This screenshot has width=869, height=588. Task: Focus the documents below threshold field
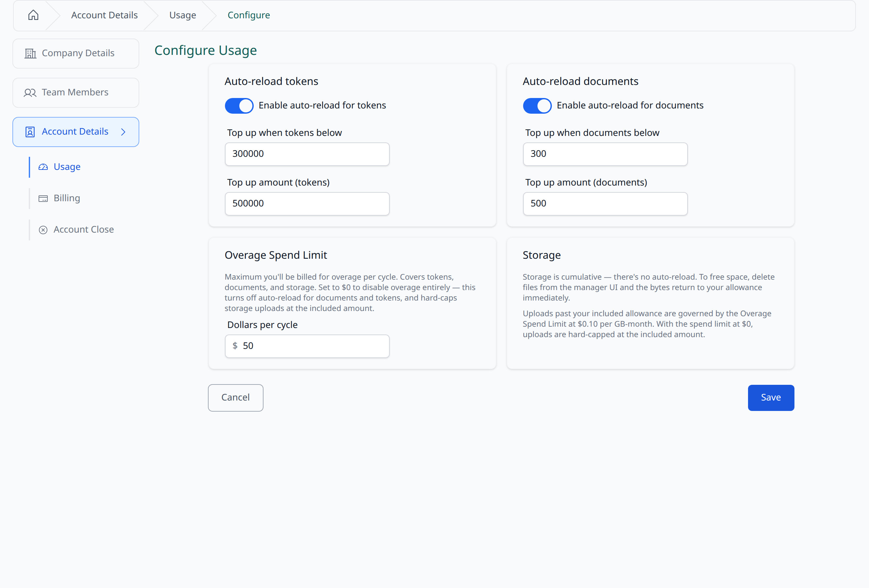point(605,154)
